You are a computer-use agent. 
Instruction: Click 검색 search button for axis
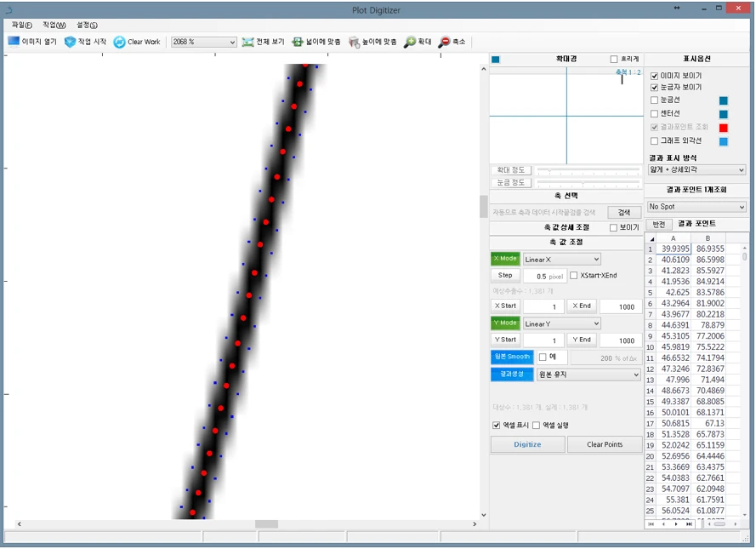pyautogui.click(x=624, y=212)
